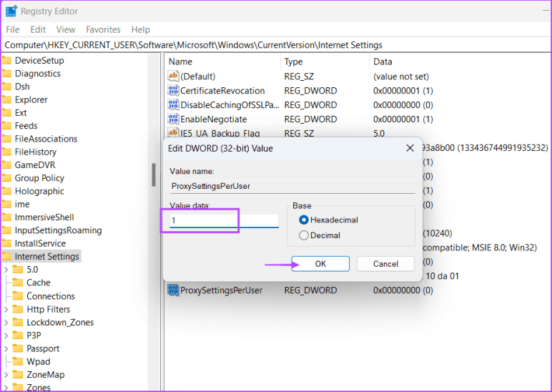Click the Group Policy folder icon
The width and height of the screenshot is (552, 392).
tap(7, 178)
